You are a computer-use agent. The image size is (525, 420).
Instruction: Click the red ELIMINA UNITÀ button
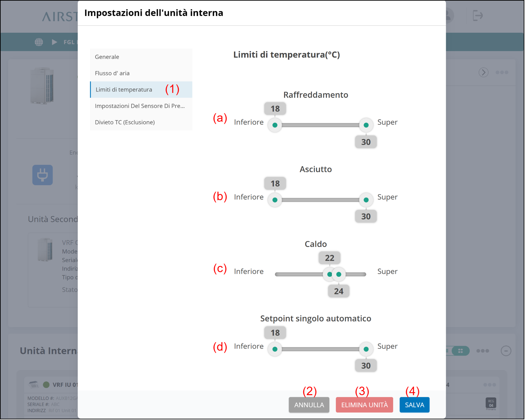click(x=364, y=405)
